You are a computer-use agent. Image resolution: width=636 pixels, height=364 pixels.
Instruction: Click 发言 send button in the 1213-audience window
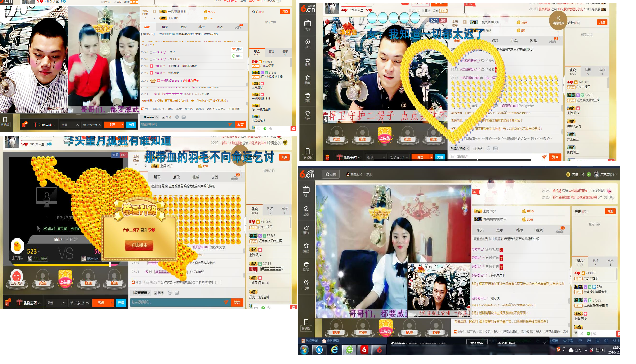[240, 124]
